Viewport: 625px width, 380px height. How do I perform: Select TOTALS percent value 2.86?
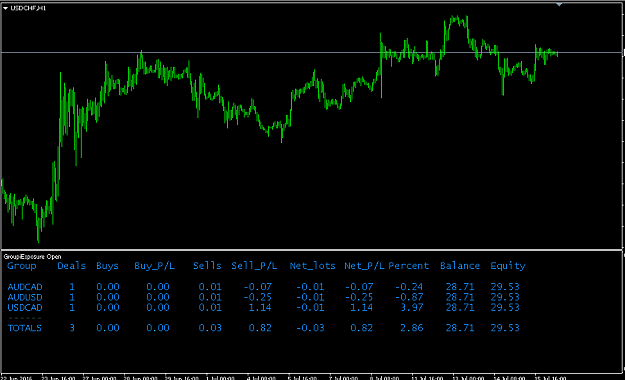click(x=412, y=328)
